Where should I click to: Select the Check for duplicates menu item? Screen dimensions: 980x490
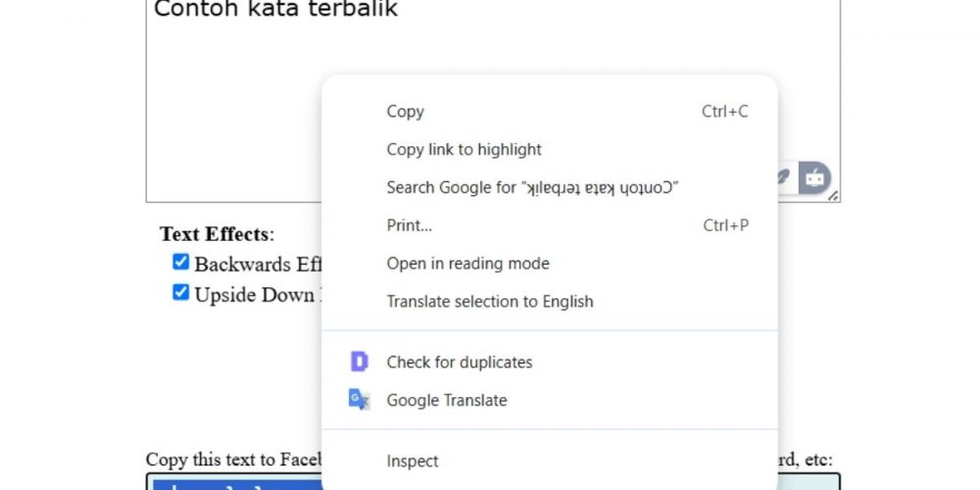point(459,363)
